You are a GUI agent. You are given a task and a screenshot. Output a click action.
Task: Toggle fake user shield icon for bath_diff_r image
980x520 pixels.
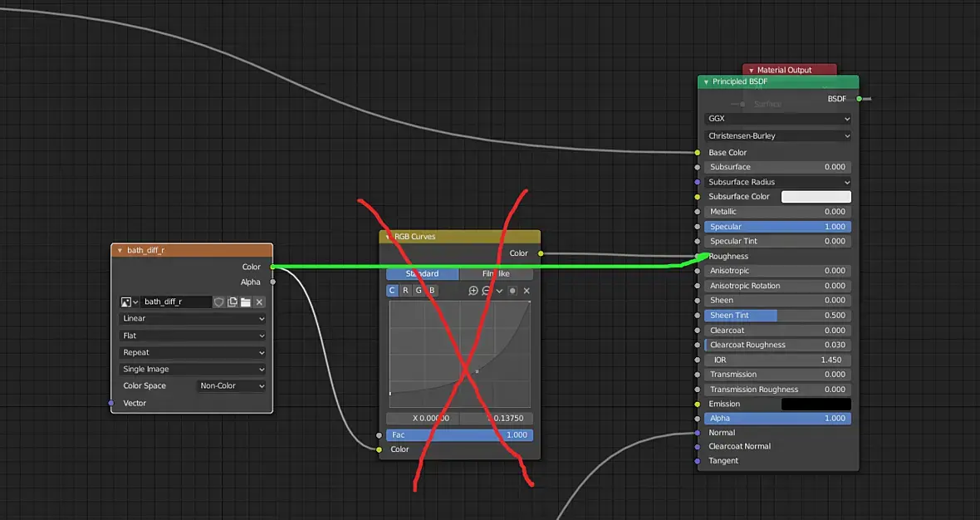218,302
